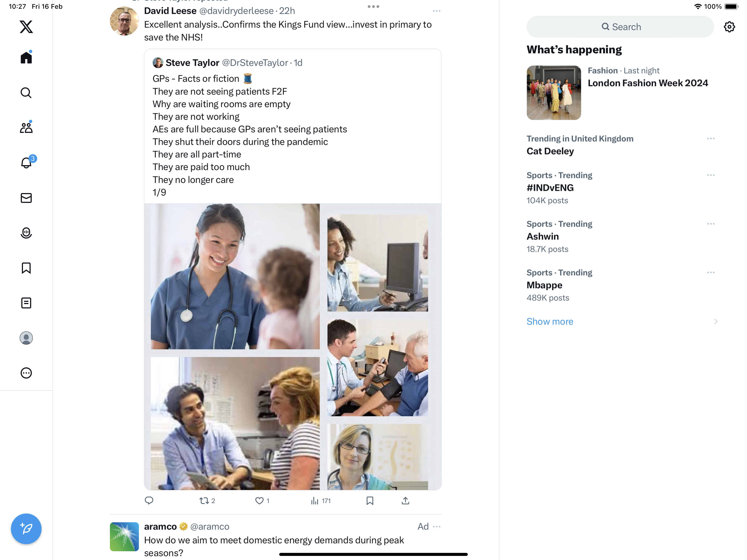This screenshot has height=560, width=747.
Task: Repost David Leese's post
Action: (x=207, y=501)
